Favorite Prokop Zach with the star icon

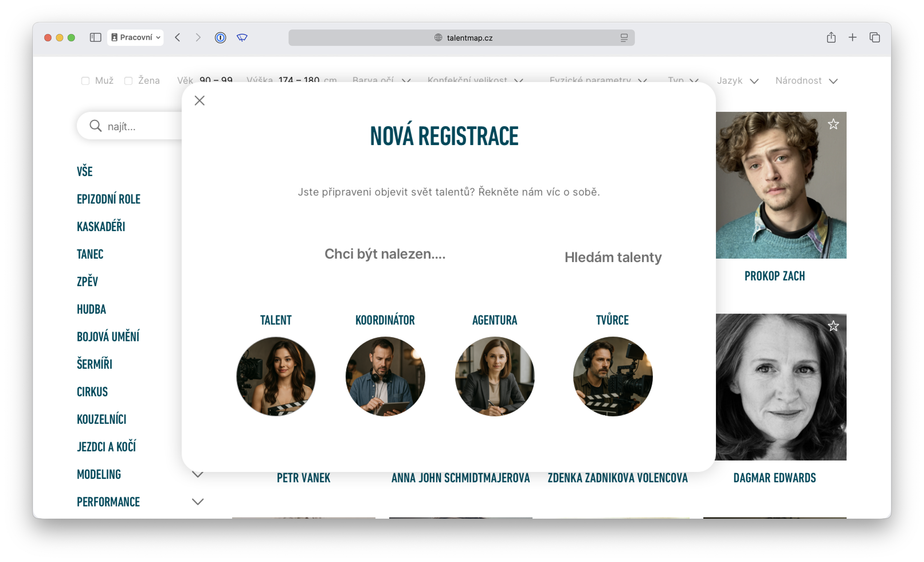(833, 124)
